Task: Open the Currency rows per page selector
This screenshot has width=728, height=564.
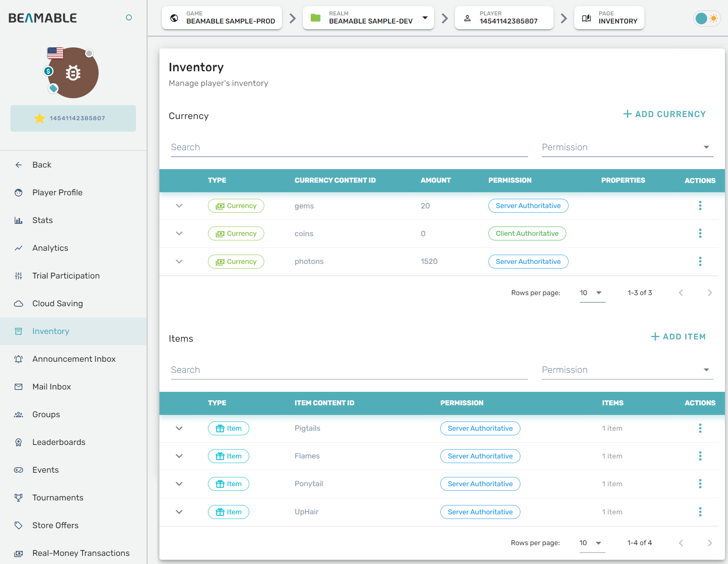Action: click(x=592, y=293)
